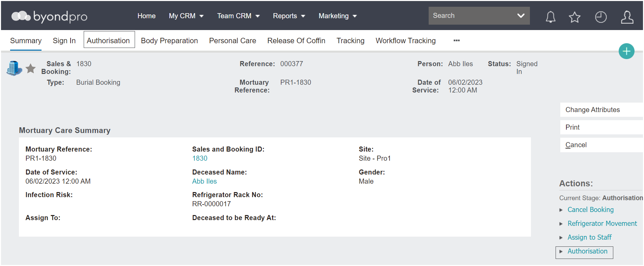Click the building record icon
644x266 pixels.
point(14,68)
